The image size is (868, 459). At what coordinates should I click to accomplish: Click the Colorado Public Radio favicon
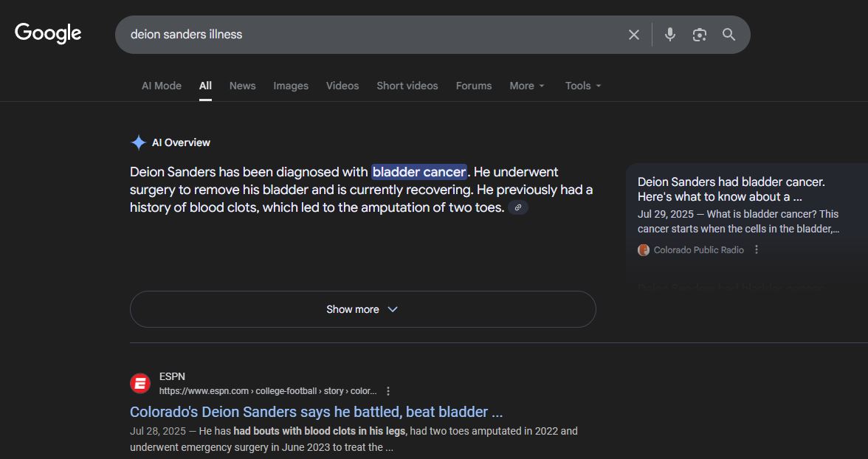644,249
